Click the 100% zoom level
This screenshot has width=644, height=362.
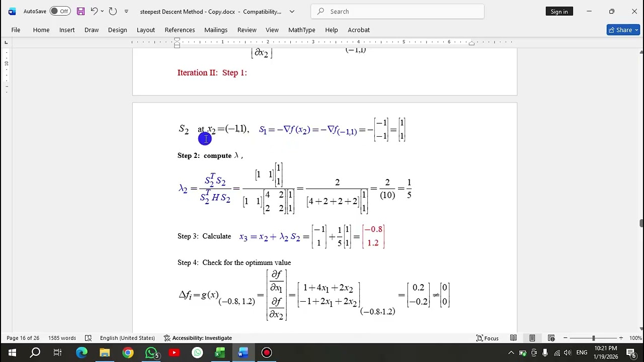[x=635, y=338]
